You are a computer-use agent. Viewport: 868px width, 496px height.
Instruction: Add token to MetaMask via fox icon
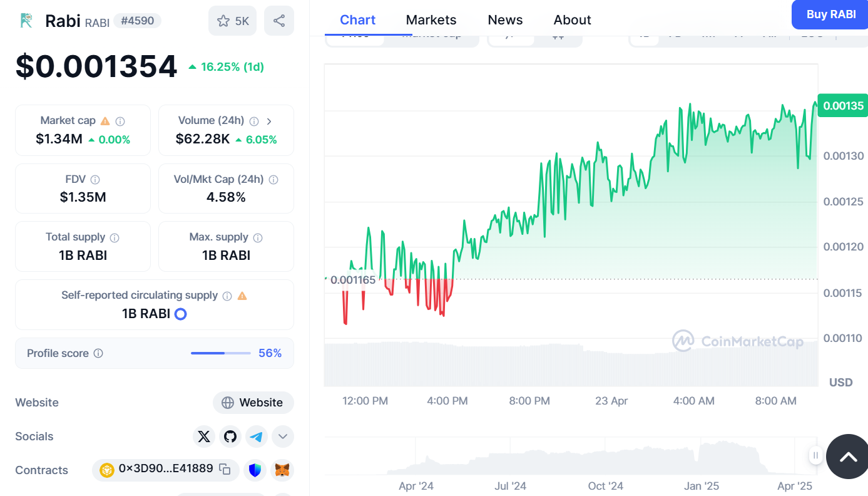click(x=282, y=470)
